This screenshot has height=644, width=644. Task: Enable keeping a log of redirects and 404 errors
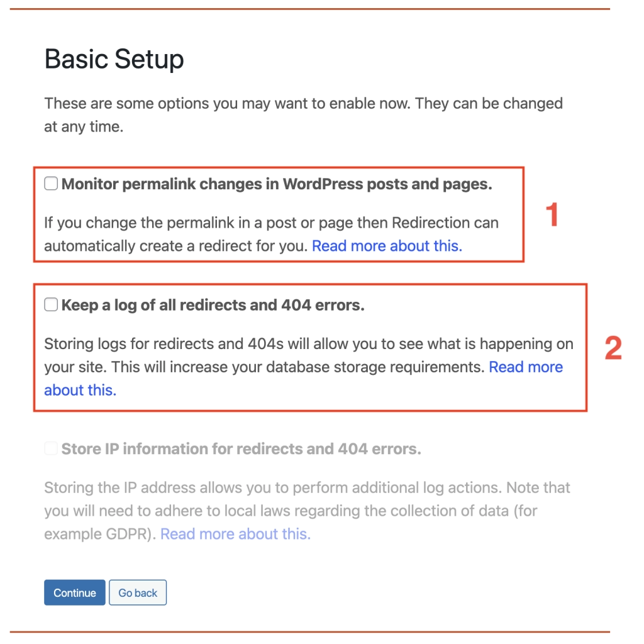coord(50,304)
